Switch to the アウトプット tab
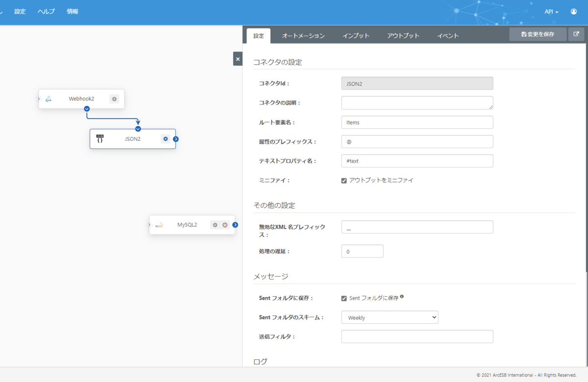588x382 pixels. (403, 36)
